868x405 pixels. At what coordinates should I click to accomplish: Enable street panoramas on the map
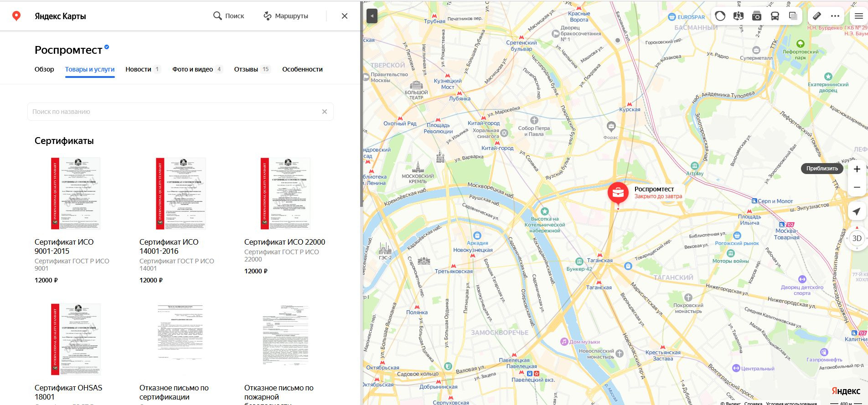739,16
